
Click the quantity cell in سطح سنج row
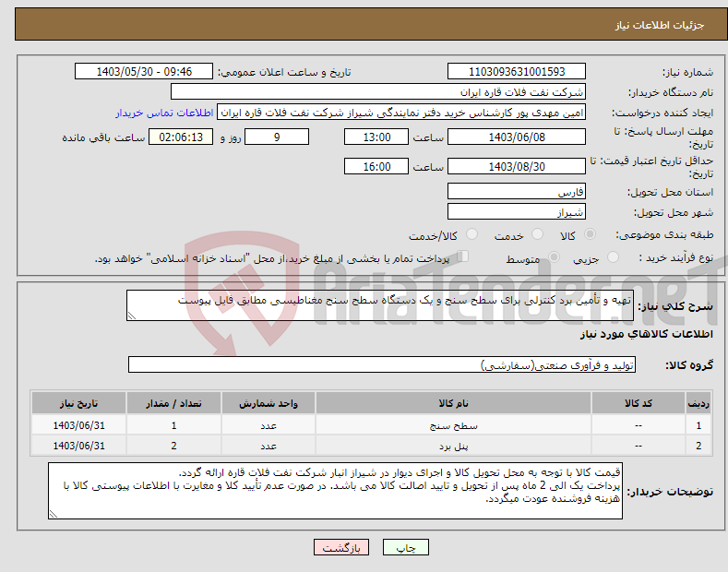pyautogui.click(x=173, y=425)
